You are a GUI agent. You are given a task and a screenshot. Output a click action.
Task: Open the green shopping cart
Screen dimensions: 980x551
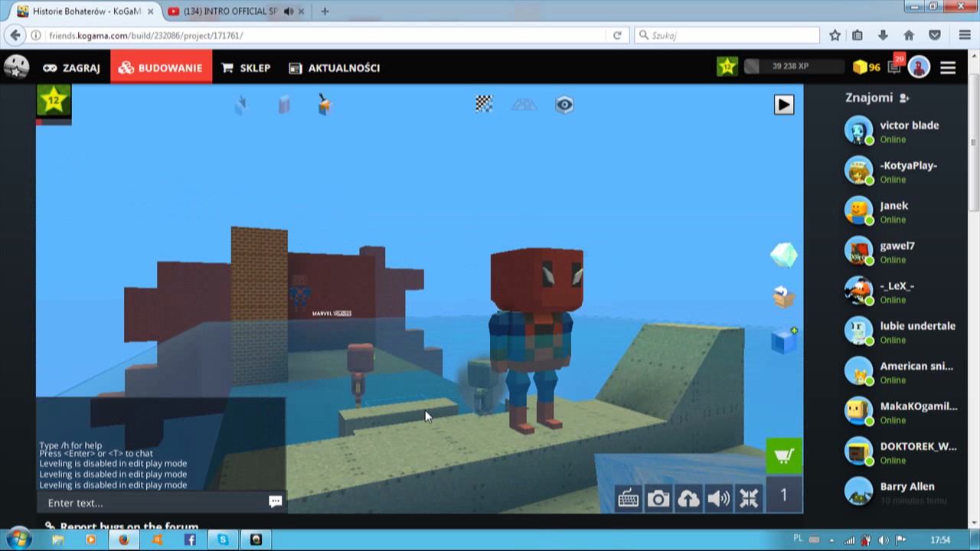[x=783, y=457]
